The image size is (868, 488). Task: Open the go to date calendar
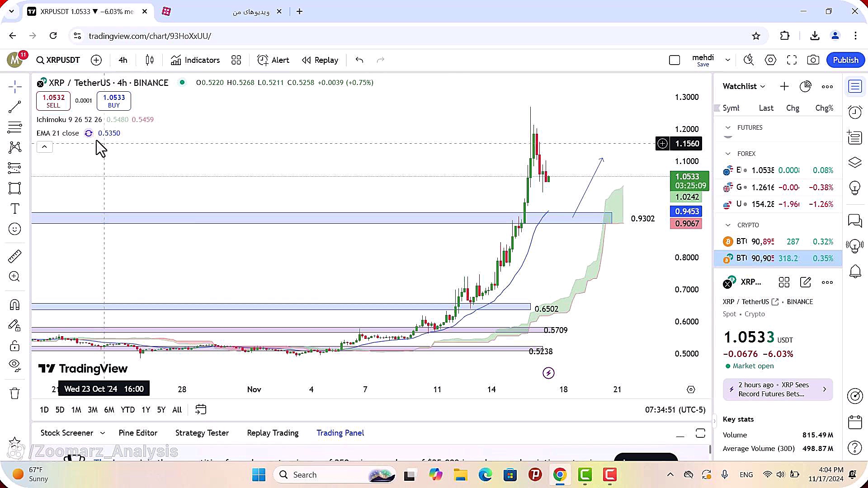pyautogui.click(x=201, y=409)
